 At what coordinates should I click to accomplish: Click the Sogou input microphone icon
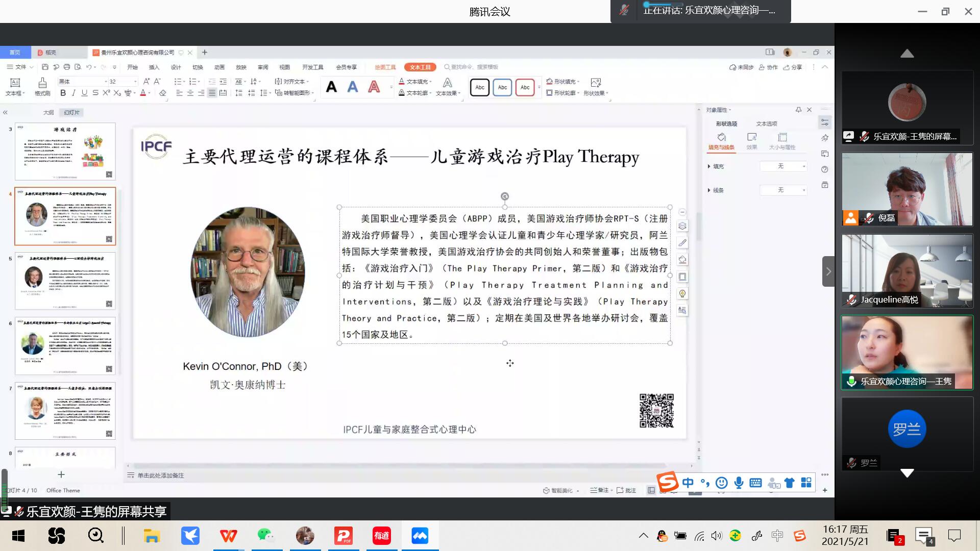(x=739, y=483)
